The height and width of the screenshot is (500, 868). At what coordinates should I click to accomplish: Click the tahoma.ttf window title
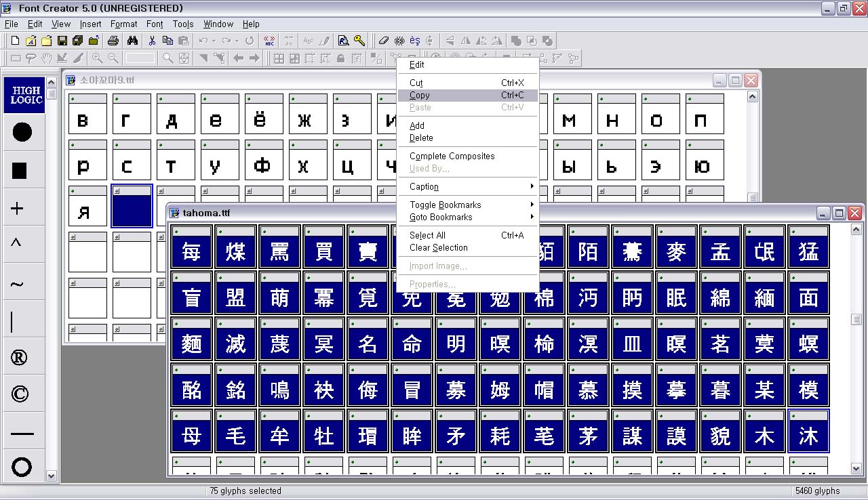pyautogui.click(x=206, y=213)
